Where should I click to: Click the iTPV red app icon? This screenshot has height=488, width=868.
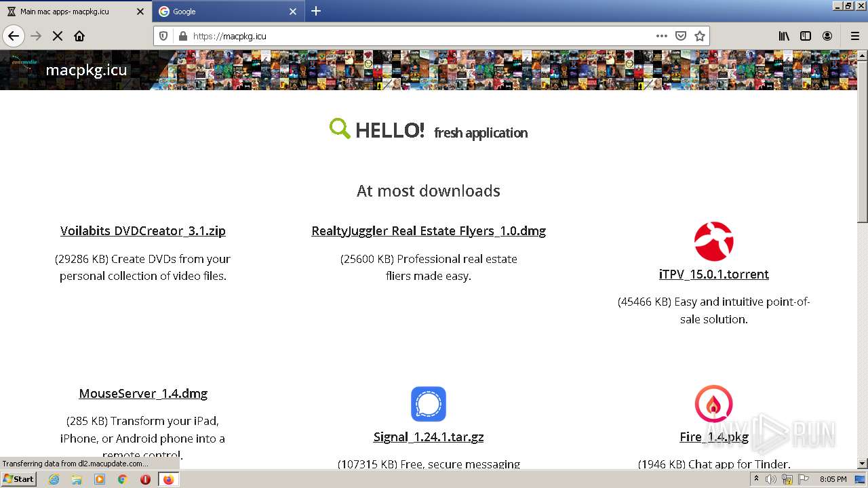click(713, 241)
